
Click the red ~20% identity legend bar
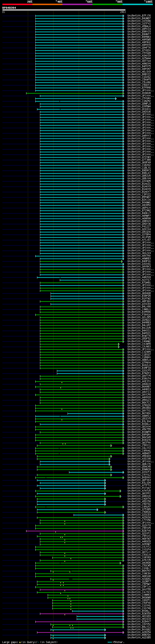pyautogui.click(x=17, y=4)
